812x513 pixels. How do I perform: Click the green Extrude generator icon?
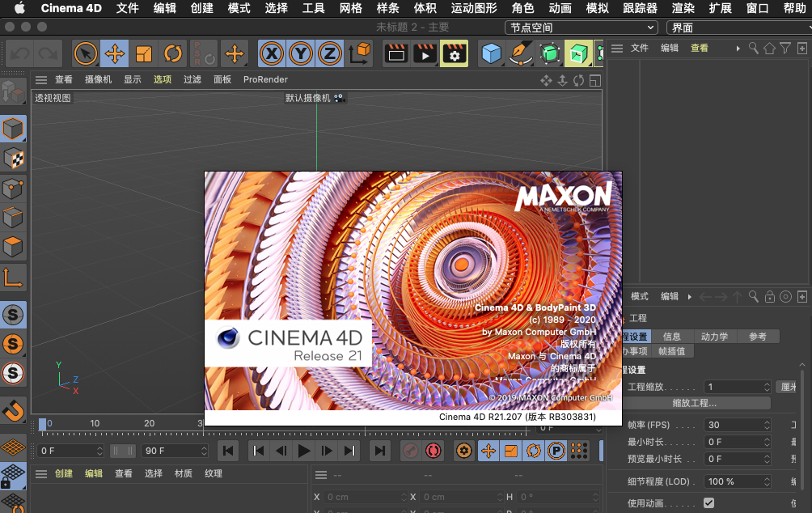[x=578, y=53]
